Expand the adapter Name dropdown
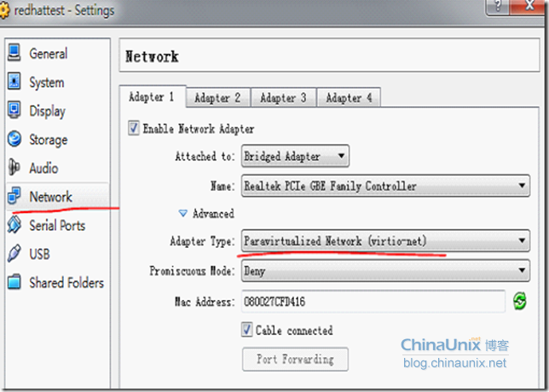Screen dimensions: 549x392 click(385, 186)
